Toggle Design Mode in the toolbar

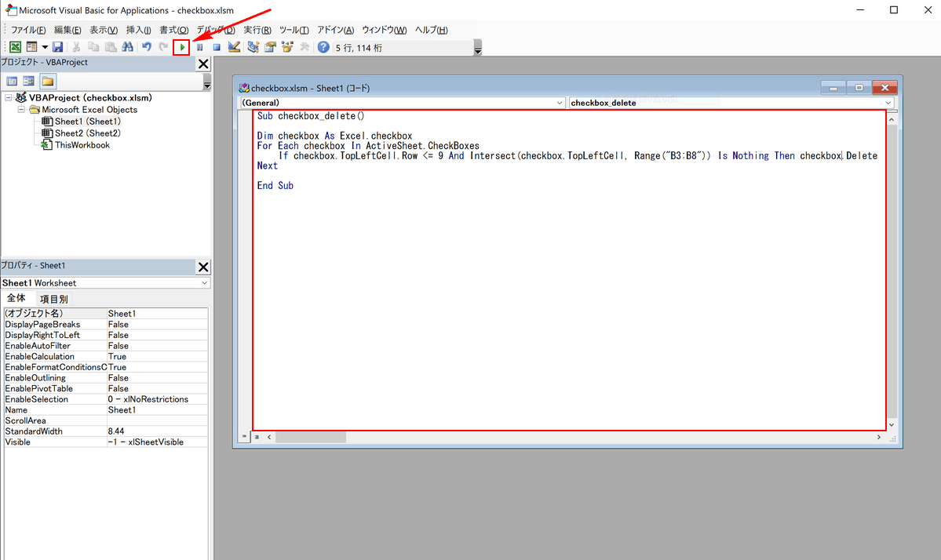234,47
